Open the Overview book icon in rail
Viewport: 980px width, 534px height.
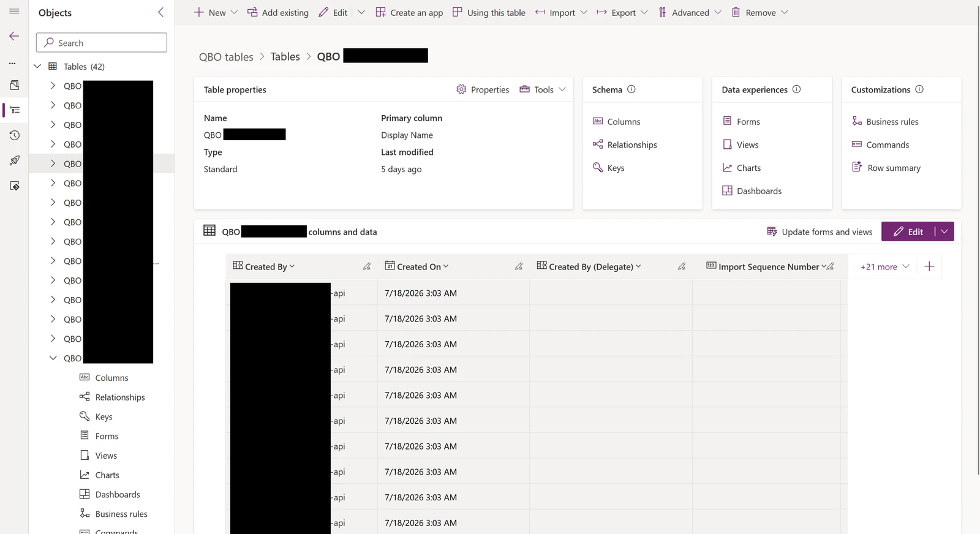[x=15, y=85]
